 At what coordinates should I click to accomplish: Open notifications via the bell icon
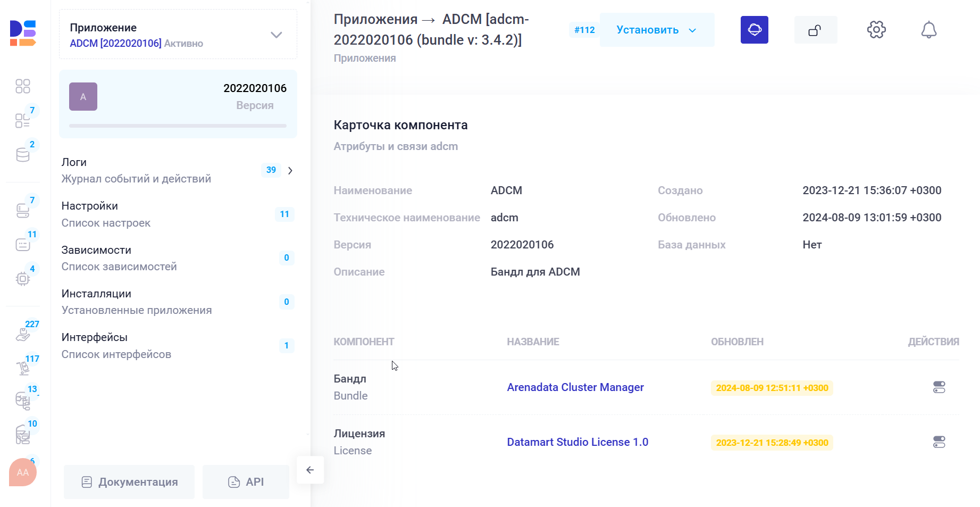tap(929, 30)
